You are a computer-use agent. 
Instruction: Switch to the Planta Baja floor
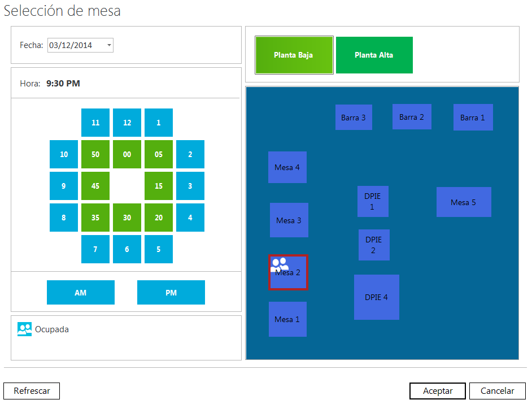click(x=293, y=55)
